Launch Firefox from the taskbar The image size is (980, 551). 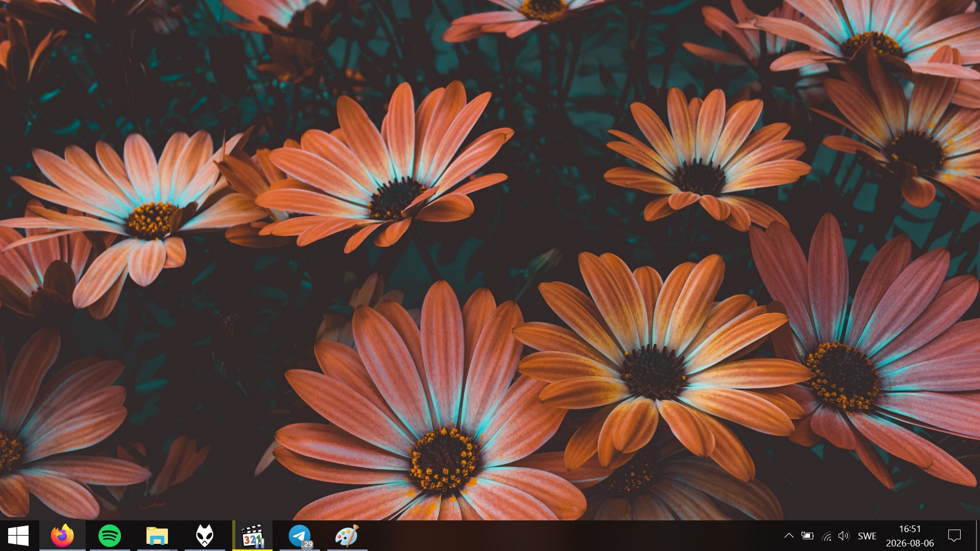point(62,536)
